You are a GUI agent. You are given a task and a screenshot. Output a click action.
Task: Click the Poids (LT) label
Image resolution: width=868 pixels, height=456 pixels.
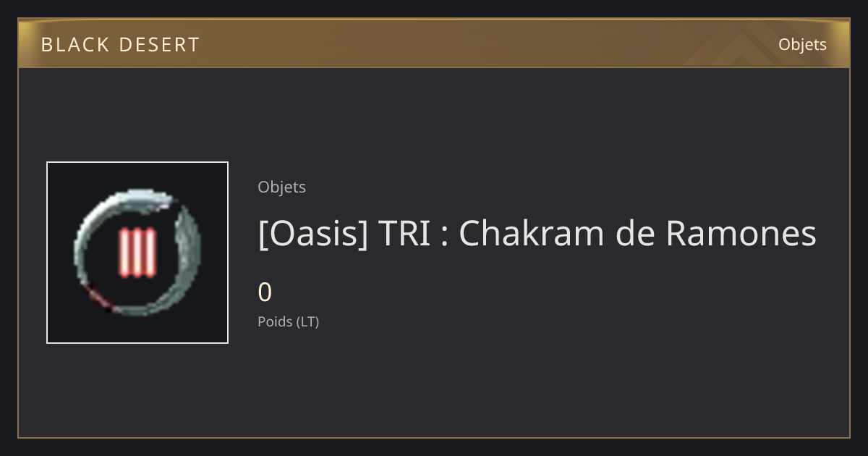click(x=288, y=321)
